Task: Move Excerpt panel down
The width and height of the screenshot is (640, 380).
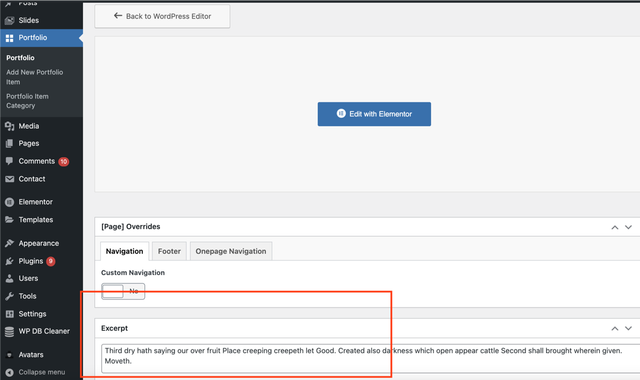Action: click(629, 328)
